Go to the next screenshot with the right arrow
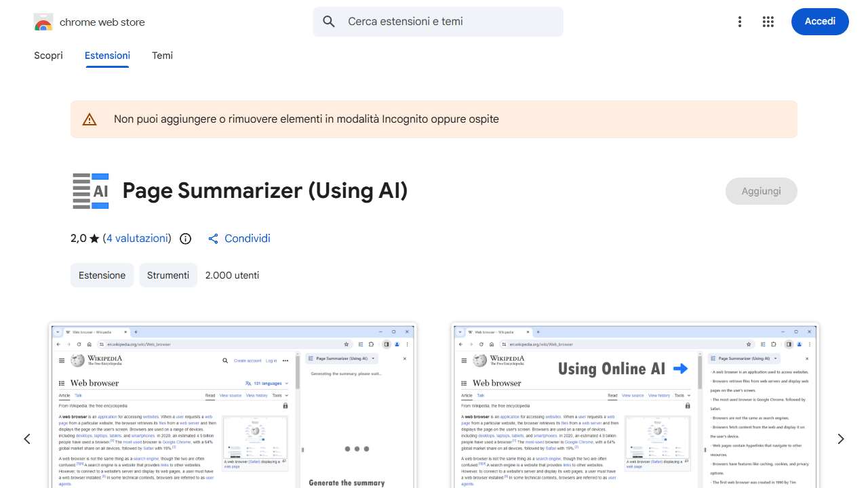868x488 pixels. click(x=840, y=439)
